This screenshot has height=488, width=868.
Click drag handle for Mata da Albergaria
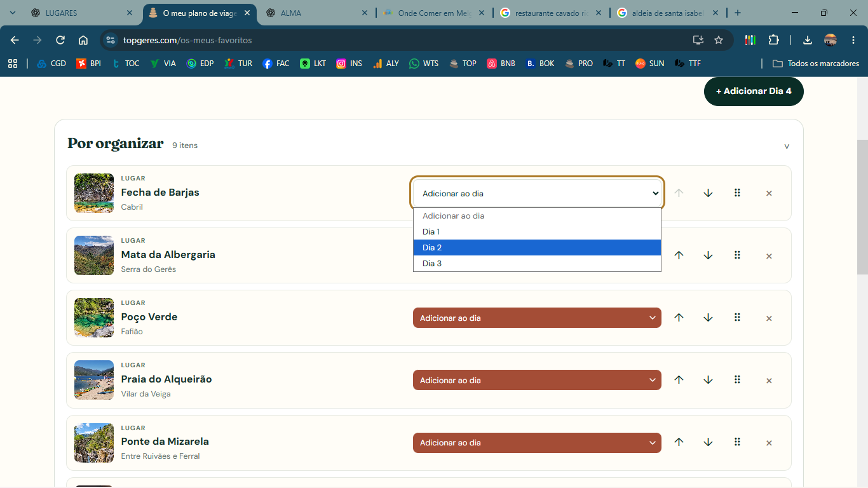point(737,255)
